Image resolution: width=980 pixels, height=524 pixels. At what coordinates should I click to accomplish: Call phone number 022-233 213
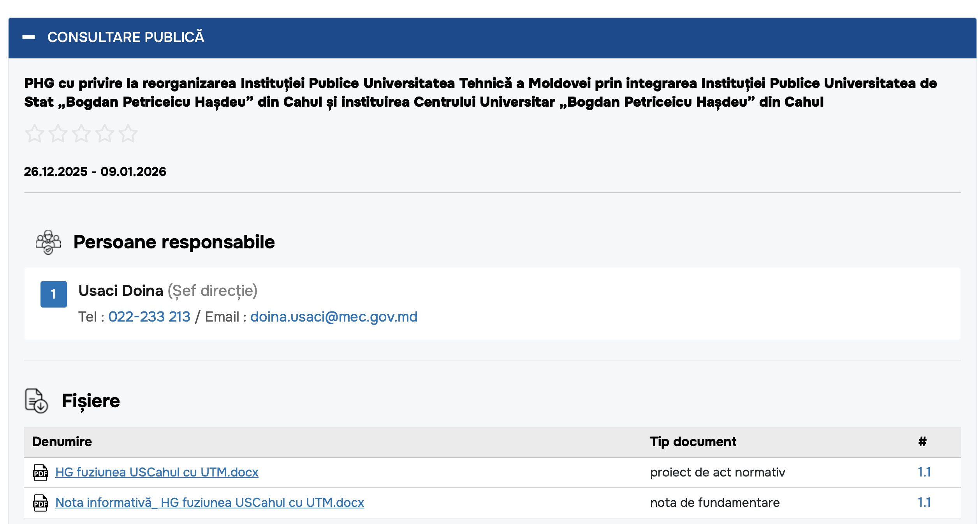[x=149, y=317]
